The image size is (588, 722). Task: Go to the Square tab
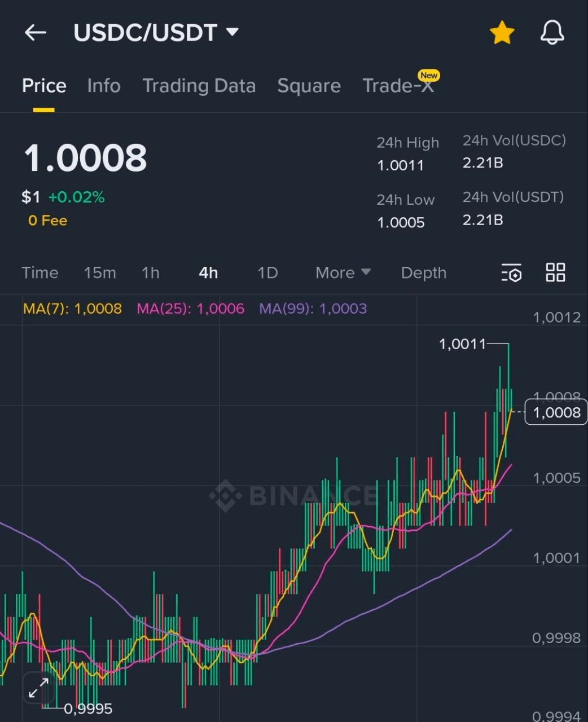(x=309, y=86)
